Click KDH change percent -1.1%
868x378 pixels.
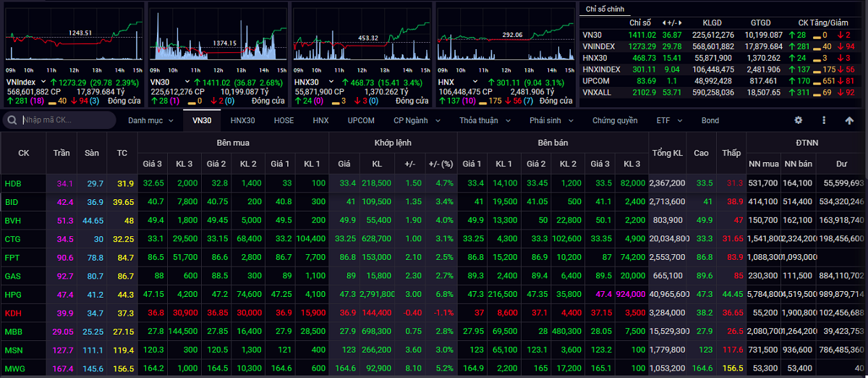coord(443,313)
